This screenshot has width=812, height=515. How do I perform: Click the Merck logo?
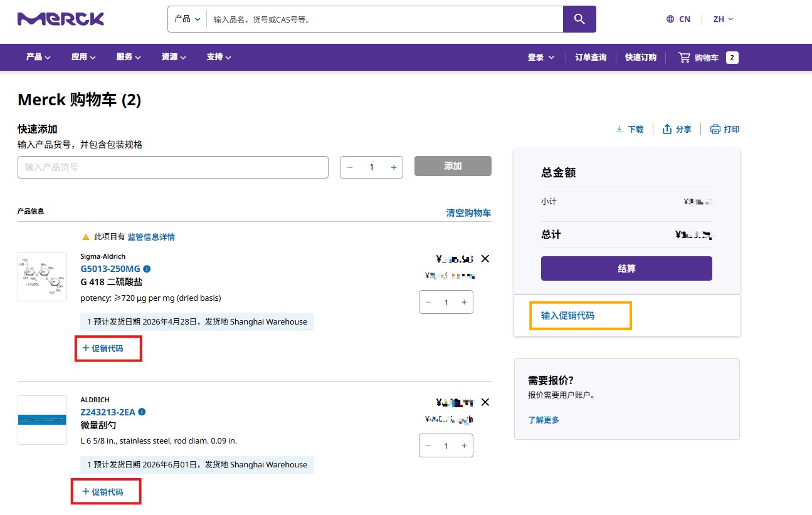[61, 19]
